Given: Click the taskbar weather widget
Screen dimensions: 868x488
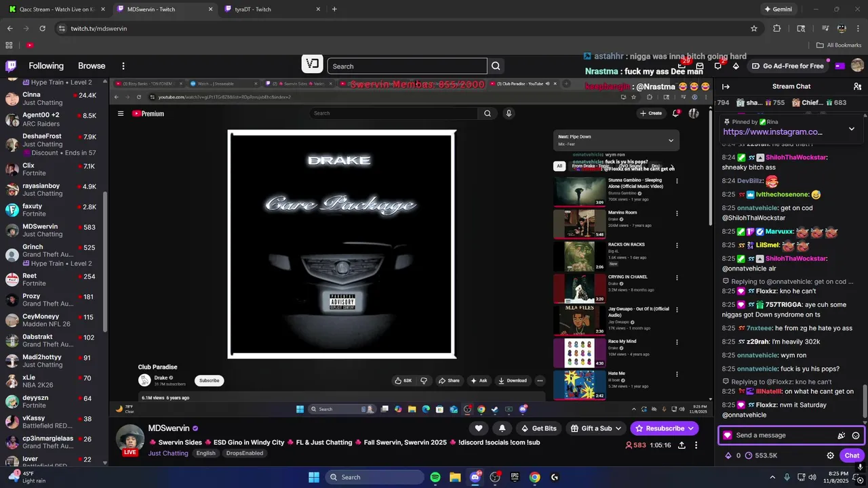Looking at the screenshot, I should (x=27, y=477).
